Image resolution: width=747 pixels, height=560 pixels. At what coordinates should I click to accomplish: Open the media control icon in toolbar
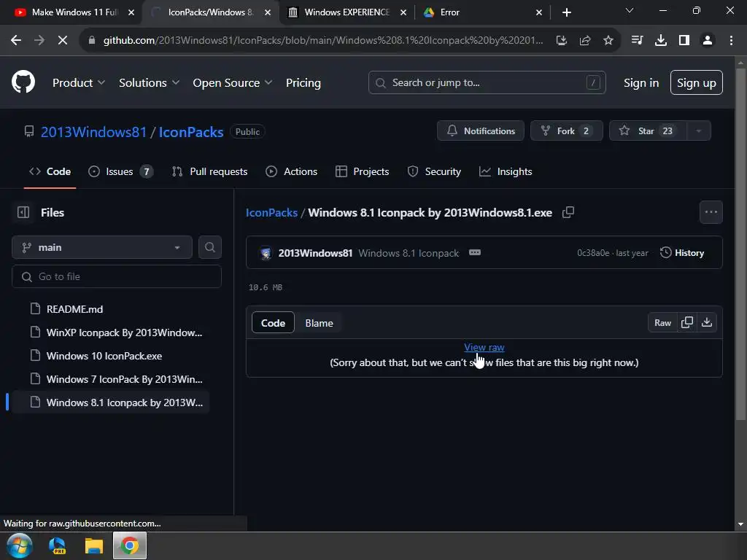637,41
